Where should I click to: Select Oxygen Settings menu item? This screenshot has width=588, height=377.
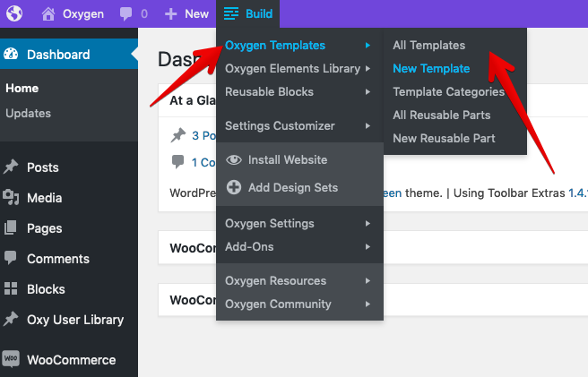269,224
